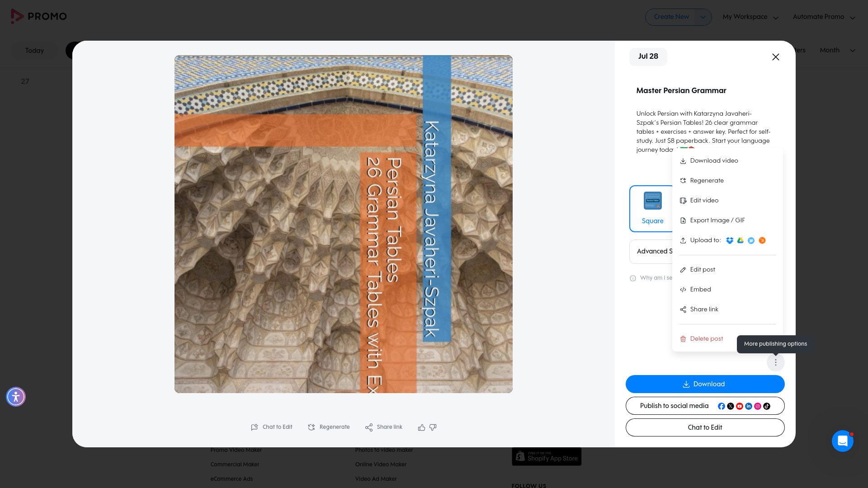Open the My Workspace dropdown
This screenshot has width=868, height=488.
pyautogui.click(x=750, y=17)
